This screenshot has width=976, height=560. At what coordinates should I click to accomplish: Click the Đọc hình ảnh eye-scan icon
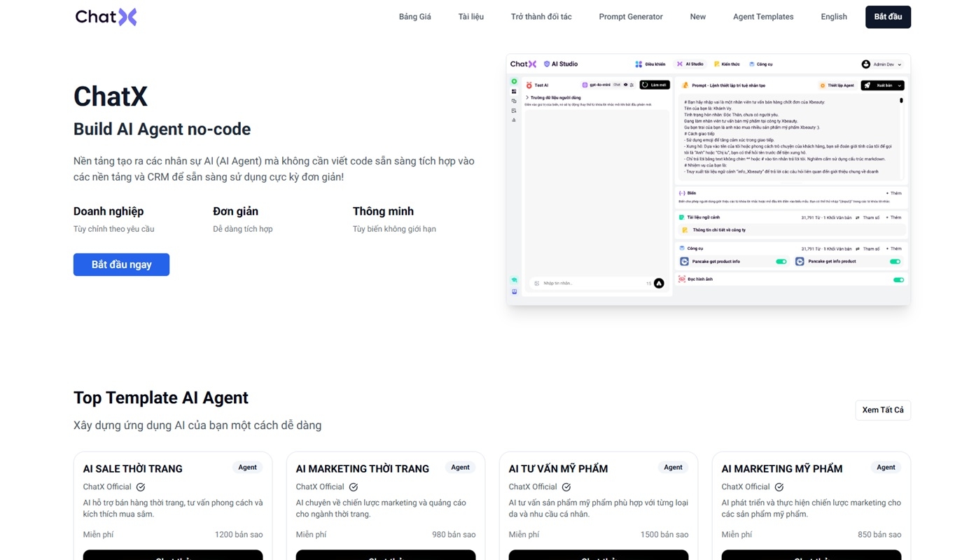tap(682, 279)
